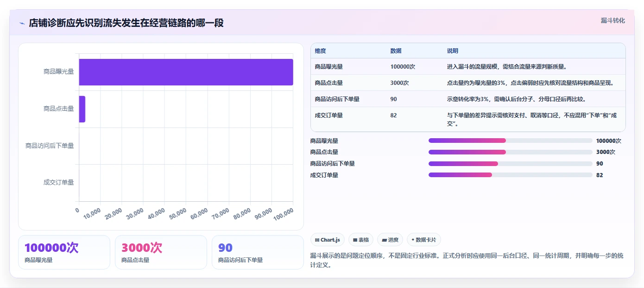Select table cell 3000次
The width and height of the screenshot is (644, 288).
(400, 83)
